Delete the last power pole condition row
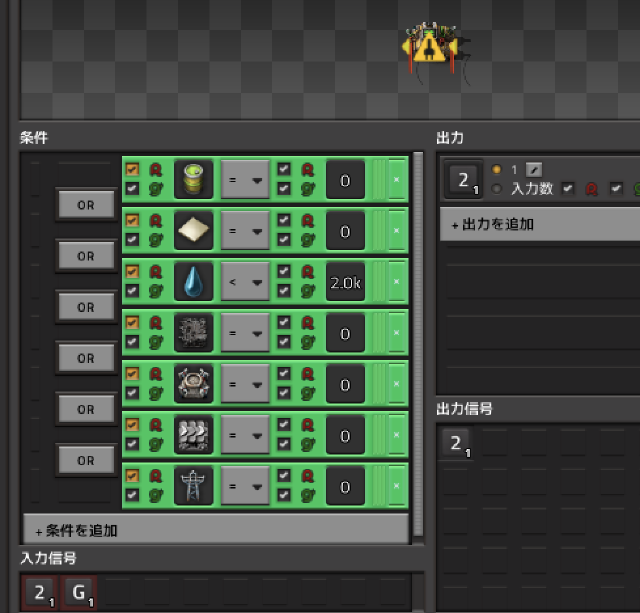Viewport: 640px width, 613px height. click(396, 487)
